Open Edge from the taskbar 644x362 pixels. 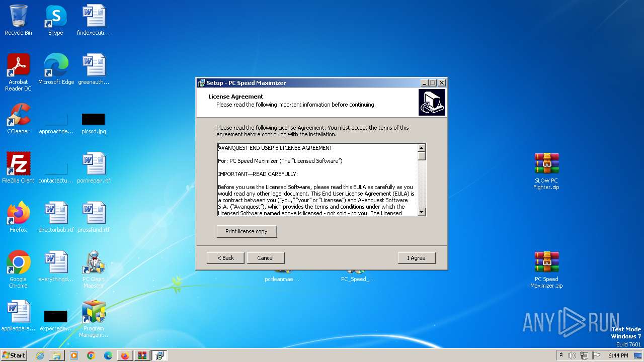pyautogui.click(x=108, y=355)
